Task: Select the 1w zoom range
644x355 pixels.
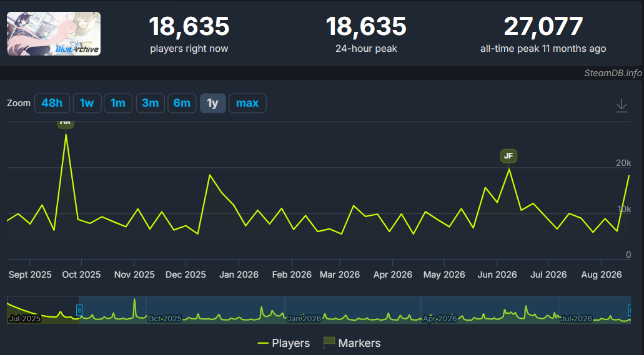Action: point(87,103)
